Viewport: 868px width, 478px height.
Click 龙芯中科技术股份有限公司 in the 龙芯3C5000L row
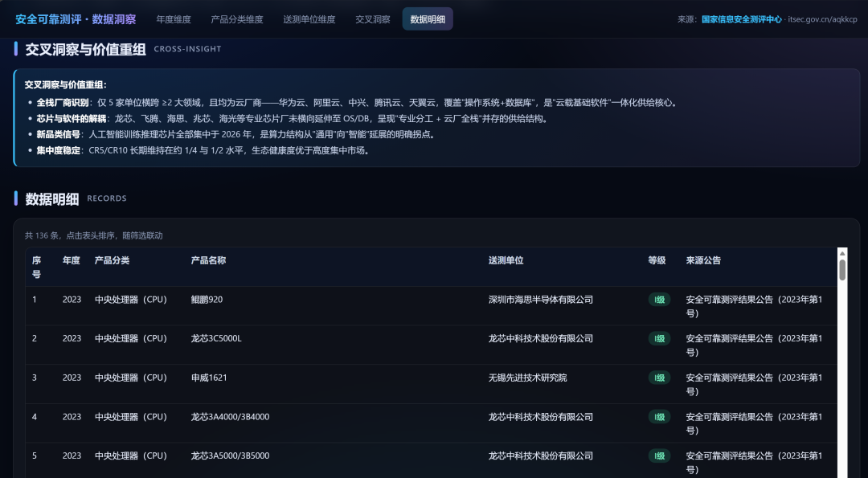point(541,338)
